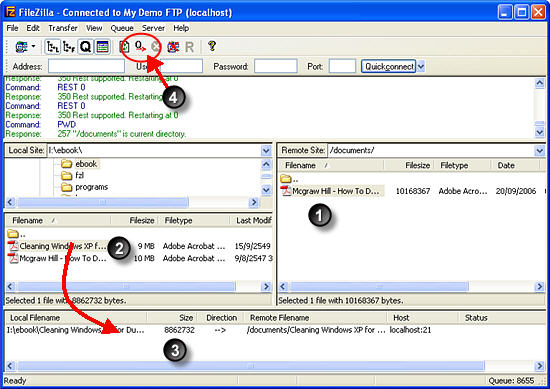The image size is (550, 389).
Task: Toggle remote directory tree view
Action: pos(69,47)
